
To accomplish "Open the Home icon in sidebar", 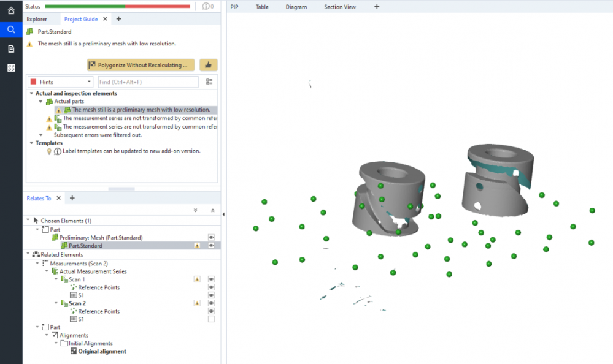I will tap(11, 10).
